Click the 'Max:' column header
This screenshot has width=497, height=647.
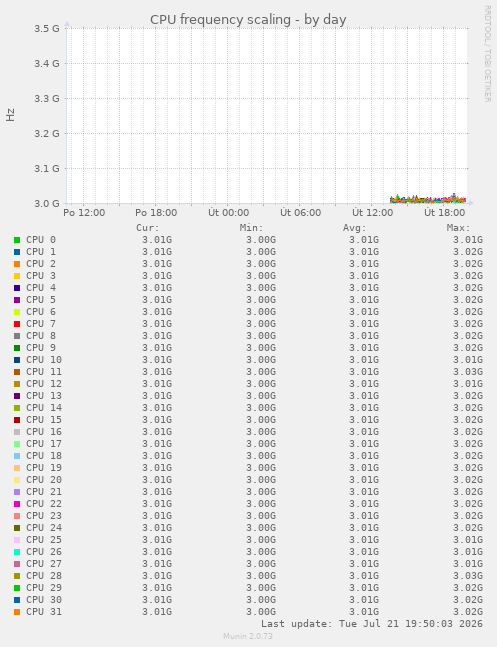coord(458,228)
